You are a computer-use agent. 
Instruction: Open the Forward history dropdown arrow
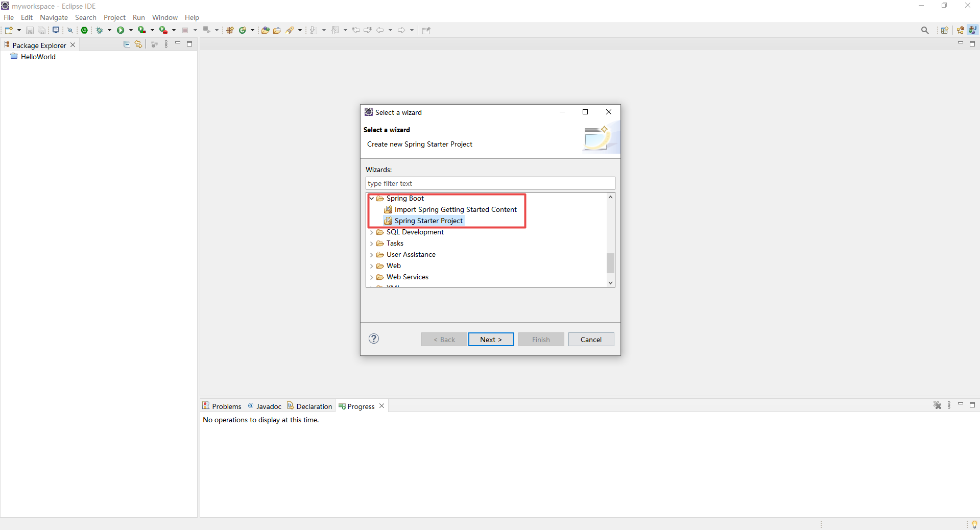coord(412,30)
